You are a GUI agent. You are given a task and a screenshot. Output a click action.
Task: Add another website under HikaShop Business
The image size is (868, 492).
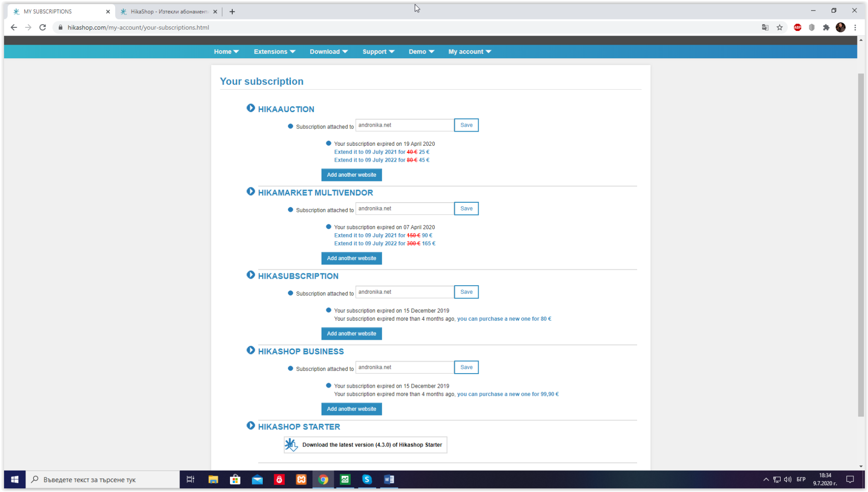click(x=352, y=409)
